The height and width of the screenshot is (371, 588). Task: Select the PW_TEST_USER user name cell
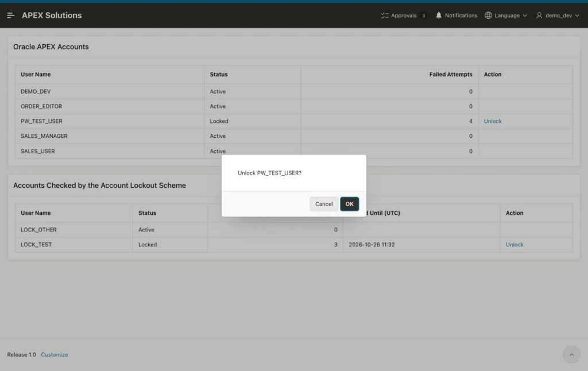[x=110, y=121]
